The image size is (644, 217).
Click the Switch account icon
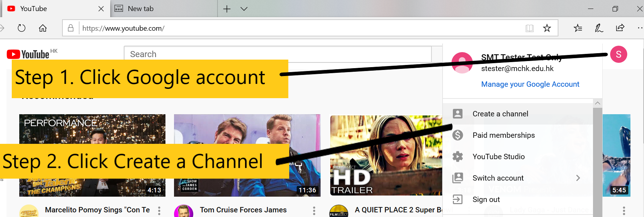(x=458, y=178)
